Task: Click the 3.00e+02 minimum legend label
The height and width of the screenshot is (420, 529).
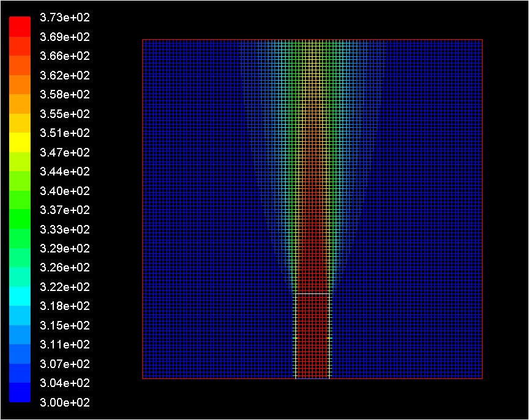Action: click(64, 402)
